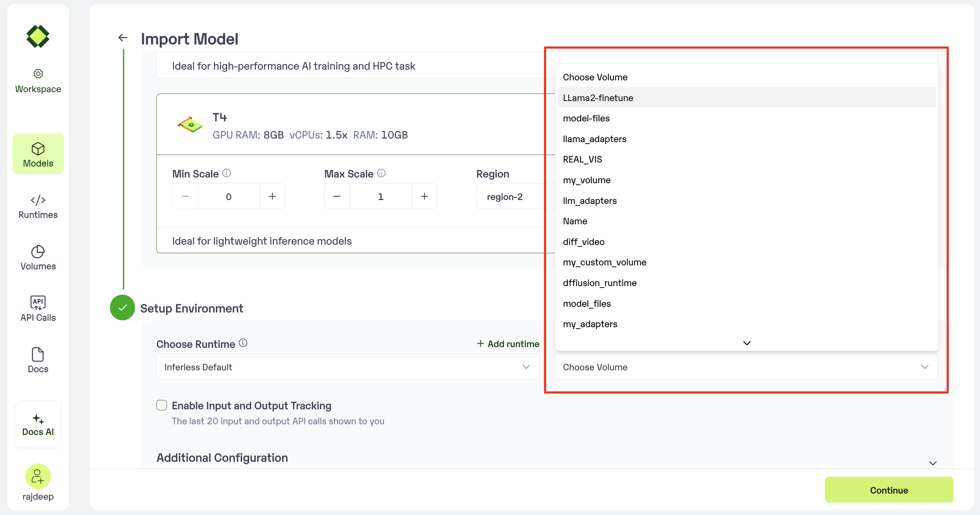Viewport: 980px width, 515px height.
Task: Select my_custom_volume from volume list
Action: pos(605,262)
